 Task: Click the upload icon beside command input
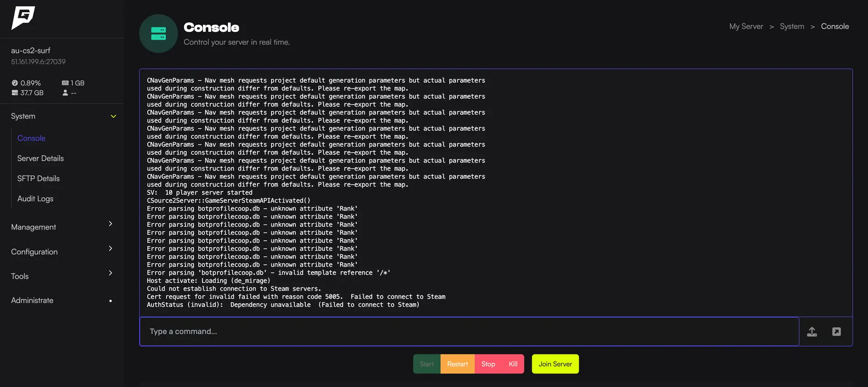point(812,332)
